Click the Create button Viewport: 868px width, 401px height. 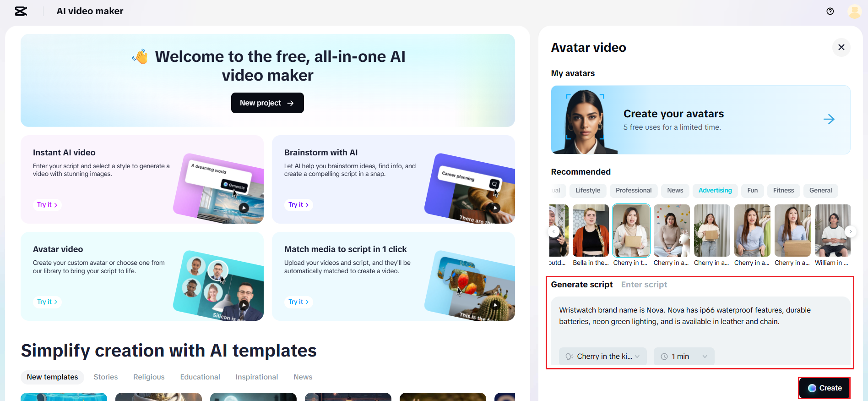pyautogui.click(x=825, y=388)
